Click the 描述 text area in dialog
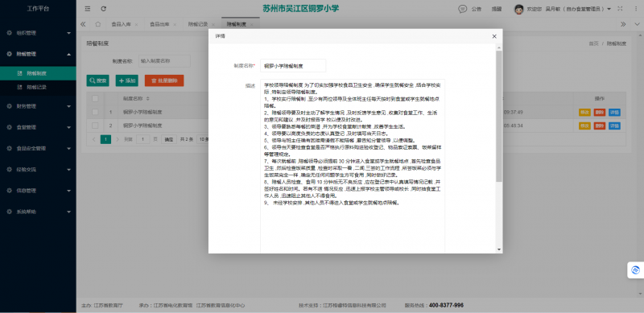This screenshot has width=644, height=313. [353, 166]
